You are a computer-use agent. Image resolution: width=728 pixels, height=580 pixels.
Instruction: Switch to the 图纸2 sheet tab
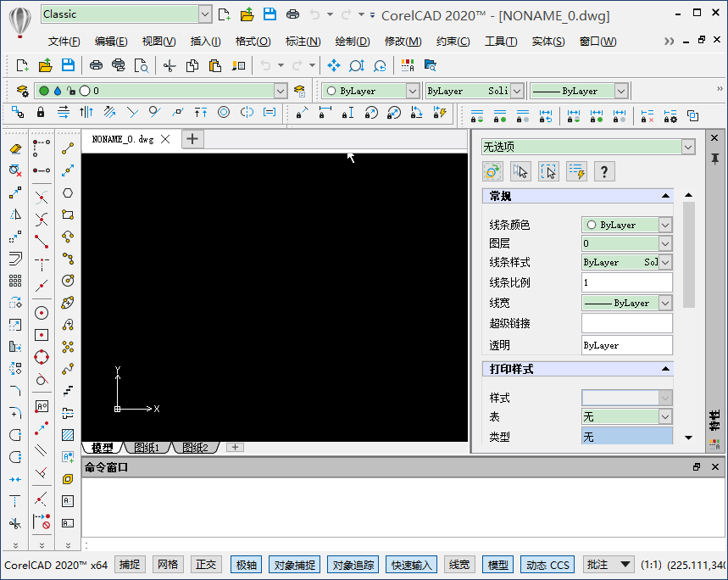click(195, 448)
